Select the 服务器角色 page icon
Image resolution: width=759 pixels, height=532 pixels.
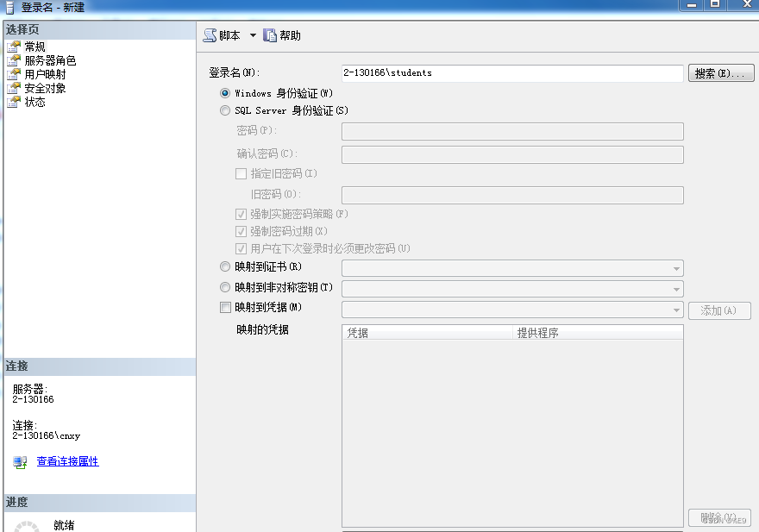coord(14,60)
